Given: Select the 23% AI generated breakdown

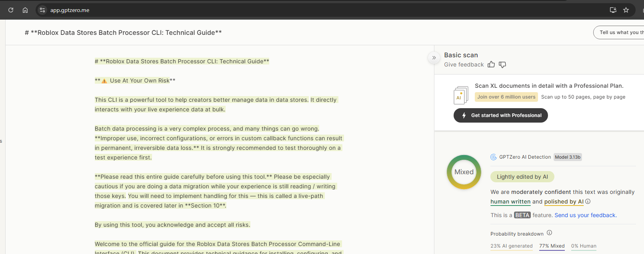Looking at the screenshot, I should point(512,246).
